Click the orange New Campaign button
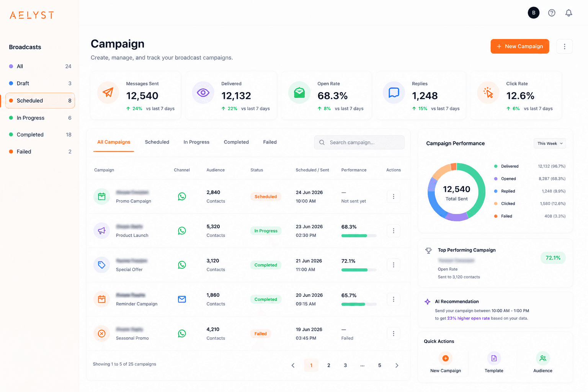The image size is (588, 392). tap(520, 46)
